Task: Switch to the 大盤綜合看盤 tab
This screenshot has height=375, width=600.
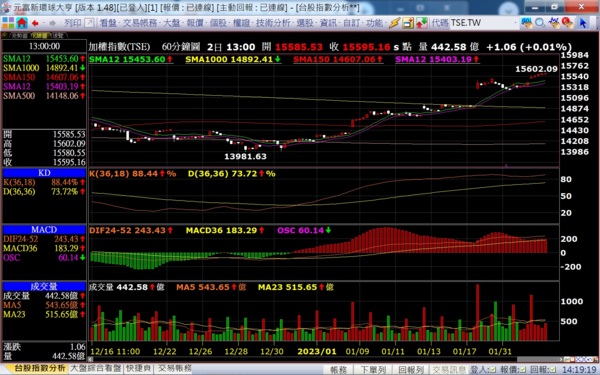Action: coord(96,368)
